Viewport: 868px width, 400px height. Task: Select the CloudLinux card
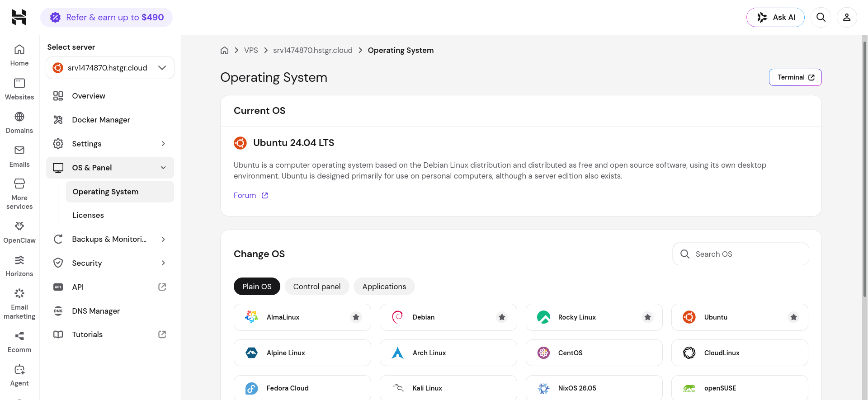pyautogui.click(x=740, y=353)
